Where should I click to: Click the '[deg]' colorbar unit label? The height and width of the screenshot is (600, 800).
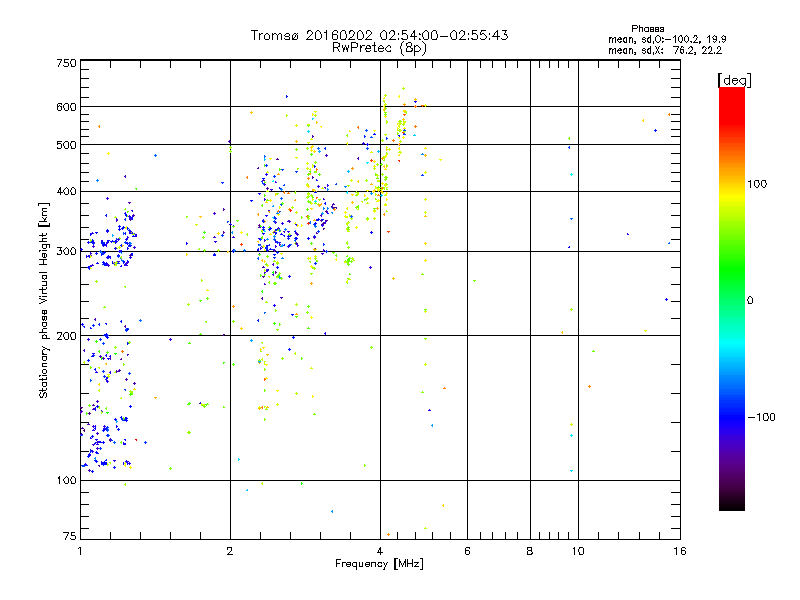pos(734,80)
